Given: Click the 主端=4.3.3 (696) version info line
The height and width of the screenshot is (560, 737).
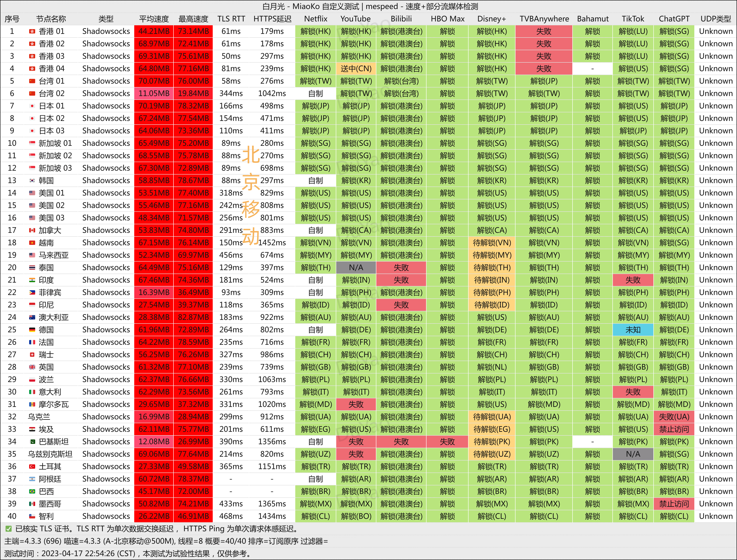Looking at the screenshot, I should [x=166, y=541].
